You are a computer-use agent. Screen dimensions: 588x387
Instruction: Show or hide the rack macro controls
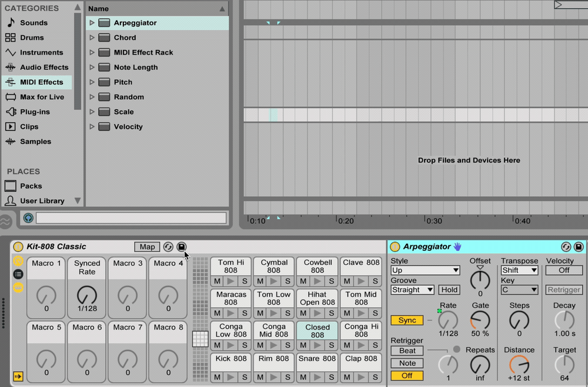click(x=18, y=261)
